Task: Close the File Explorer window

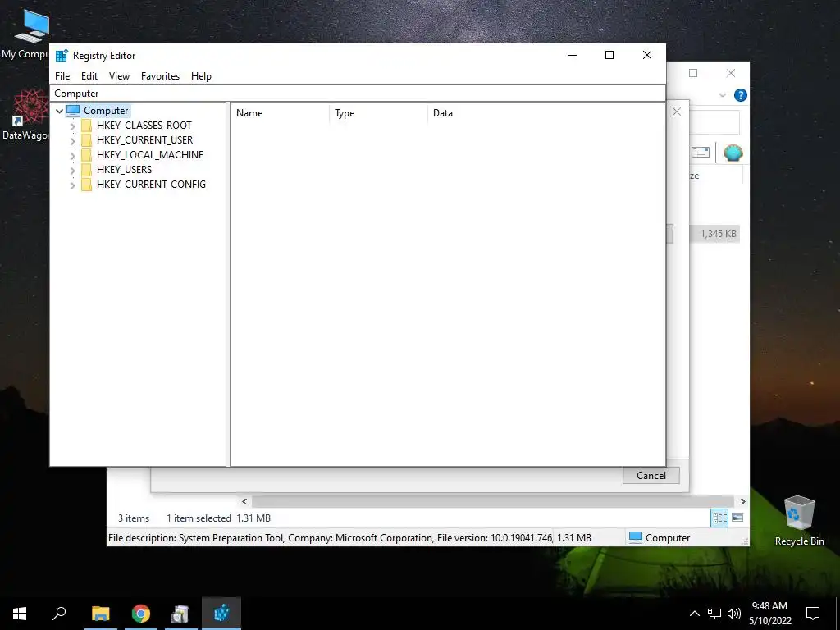Action: [x=731, y=73]
